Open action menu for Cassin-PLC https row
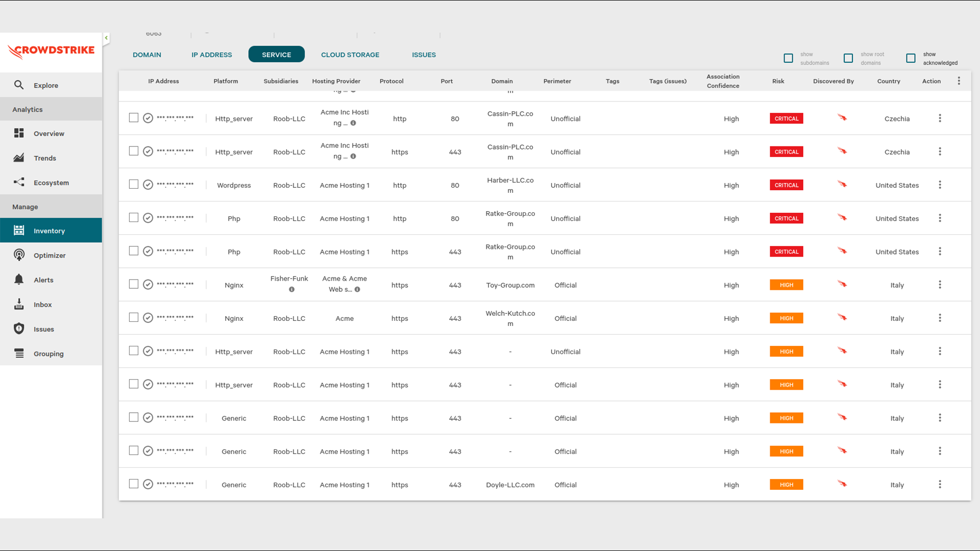The width and height of the screenshot is (980, 551). [x=940, y=152]
